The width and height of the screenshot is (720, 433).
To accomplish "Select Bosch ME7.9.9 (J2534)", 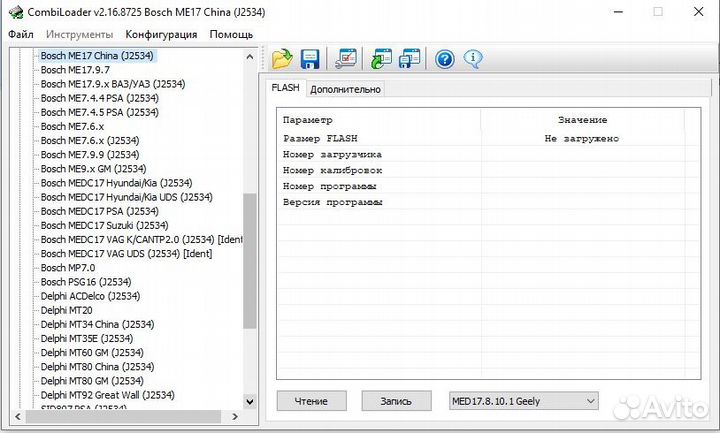I will [90, 155].
